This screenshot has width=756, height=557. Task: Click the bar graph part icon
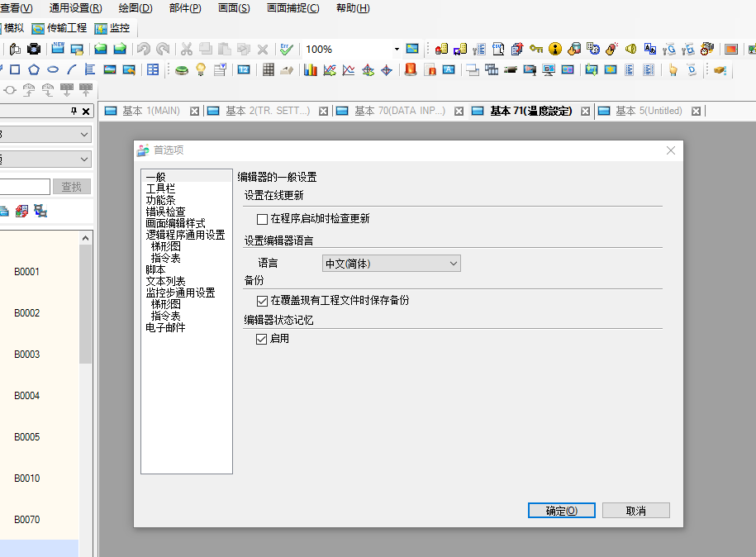point(311,70)
